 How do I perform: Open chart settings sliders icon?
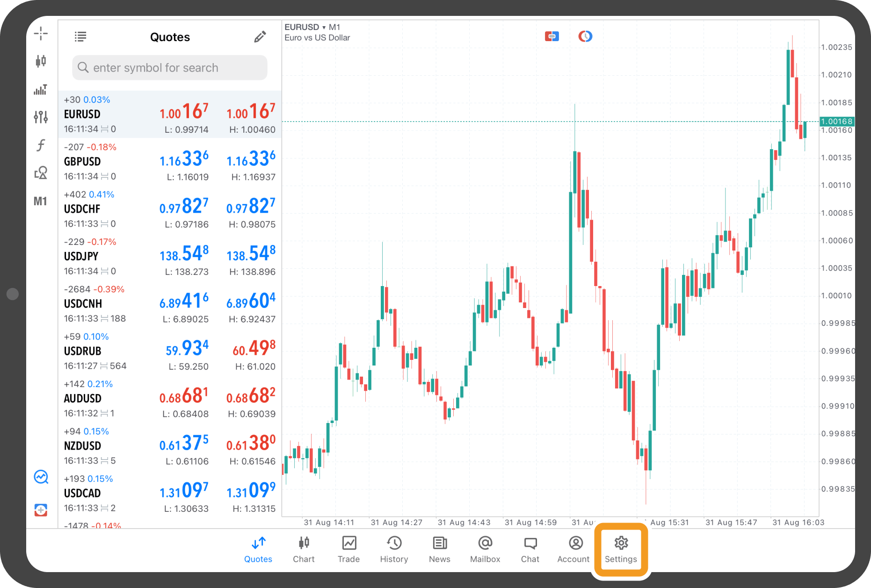(x=41, y=117)
